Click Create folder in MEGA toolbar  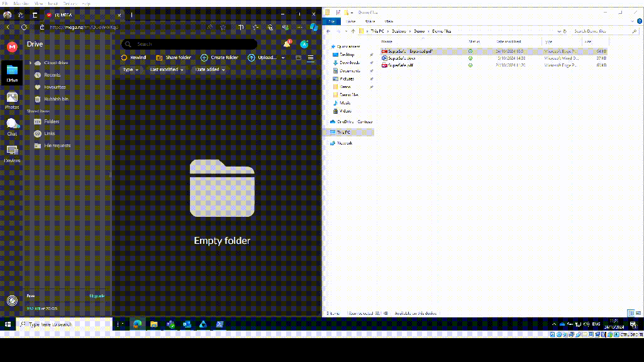pos(219,57)
